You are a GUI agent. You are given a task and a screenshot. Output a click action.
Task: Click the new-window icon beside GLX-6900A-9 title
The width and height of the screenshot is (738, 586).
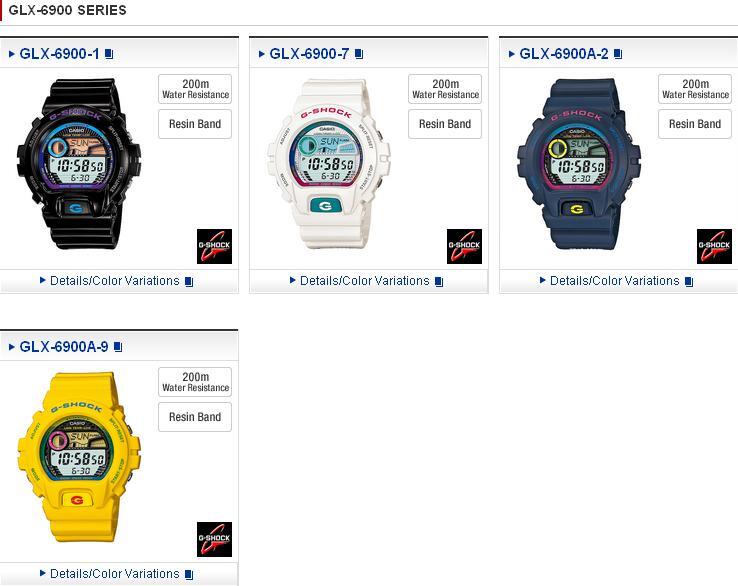pyautogui.click(x=118, y=347)
